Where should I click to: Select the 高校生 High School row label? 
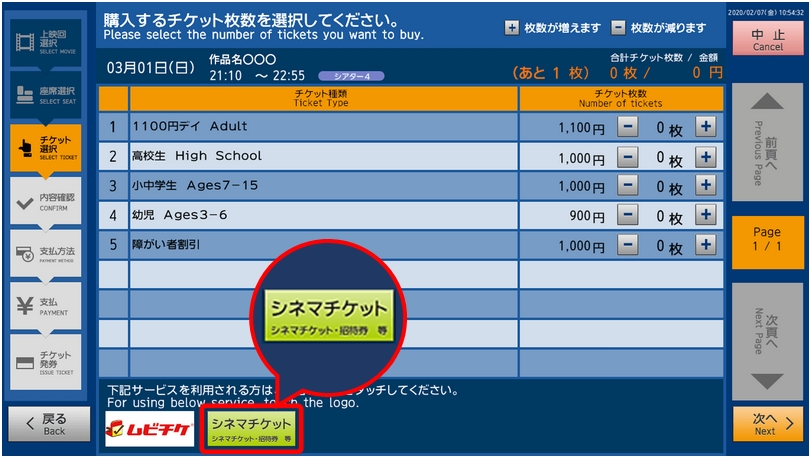[197, 155]
